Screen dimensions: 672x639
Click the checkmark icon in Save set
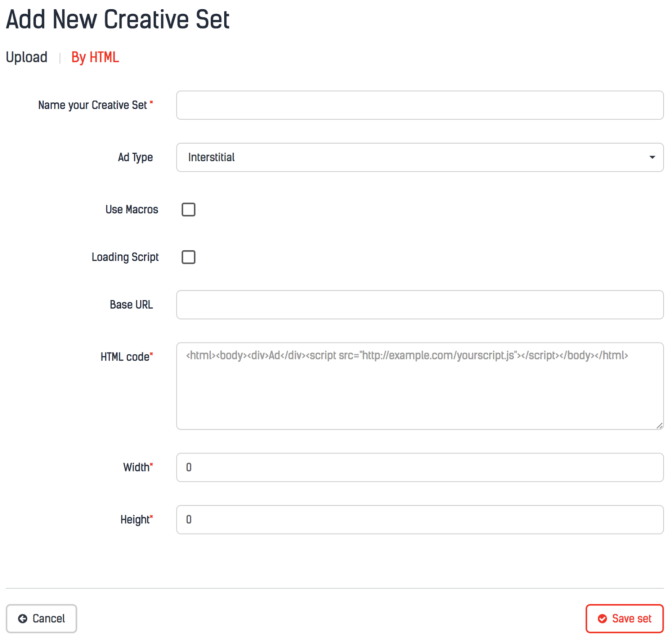pos(602,618)
